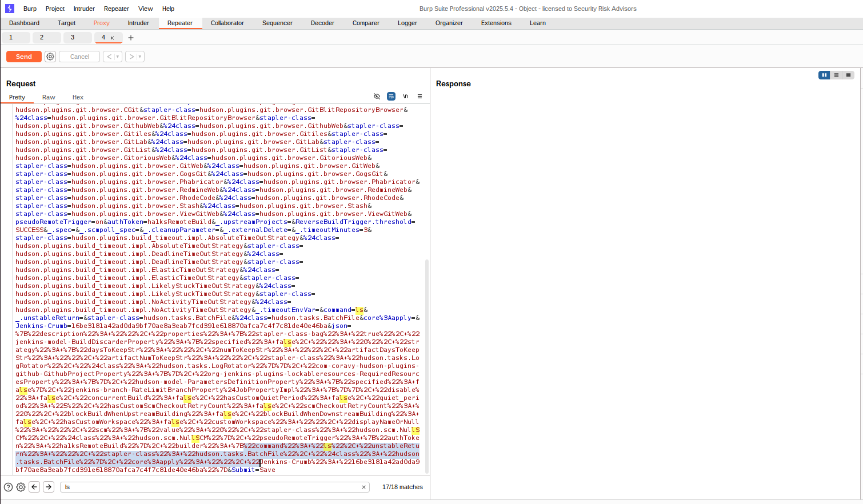Click the '17/18 matches' counter text
The image size is (863, 504).
pyautogui.click(x=402, y=487)
